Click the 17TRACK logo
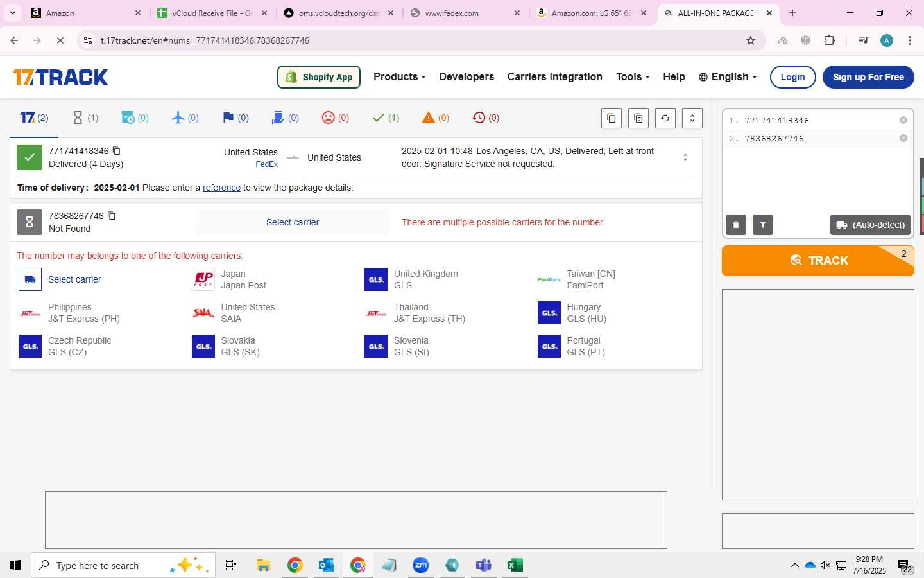The image size is (924, 578). 60,77
